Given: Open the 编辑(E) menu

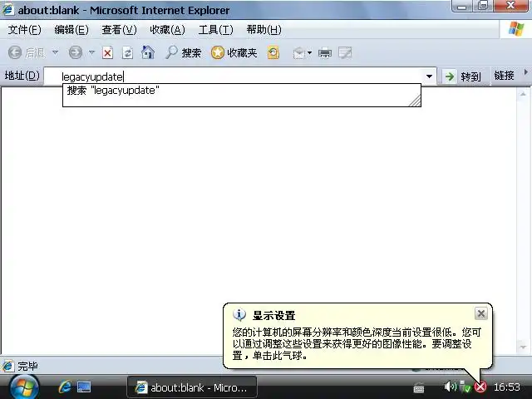Looking at the screenshot, I should 71,30.
